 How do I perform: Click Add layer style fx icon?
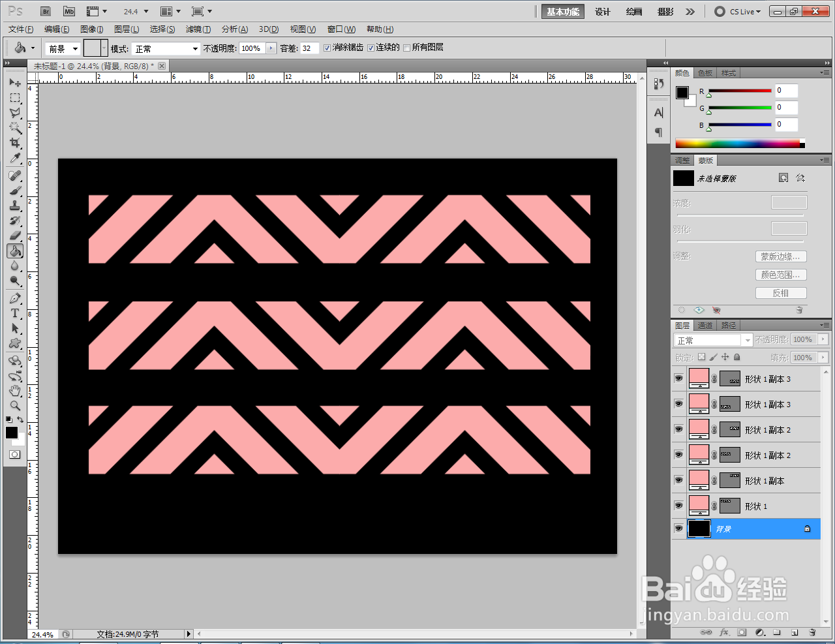pos(724,632)
